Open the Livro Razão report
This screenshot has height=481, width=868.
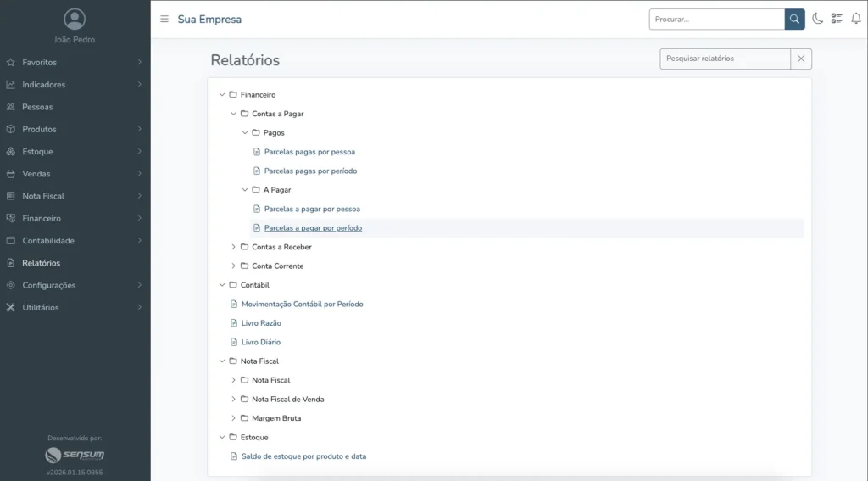tap(261, 323)
